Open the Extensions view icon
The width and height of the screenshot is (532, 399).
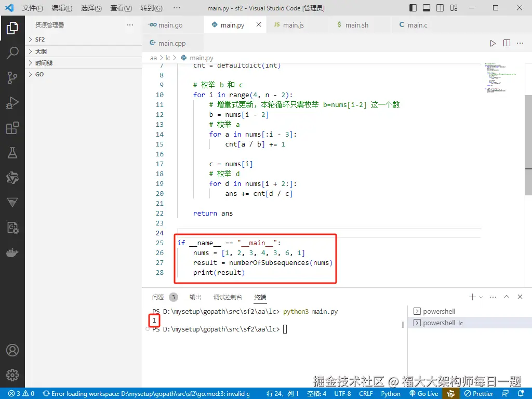12,128
